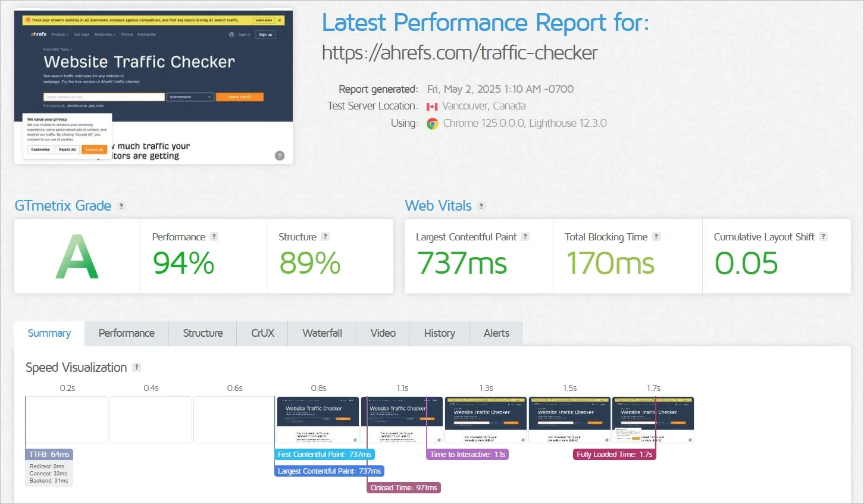This screenshot has width=864, height=504.
Task: Open the Subdomains dropdown in the screenshot
Action: point(190,97)
